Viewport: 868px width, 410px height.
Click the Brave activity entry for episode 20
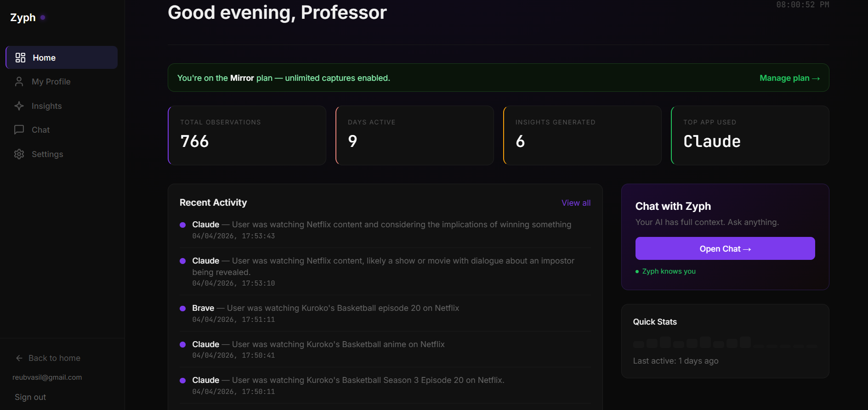click(385, 313)
